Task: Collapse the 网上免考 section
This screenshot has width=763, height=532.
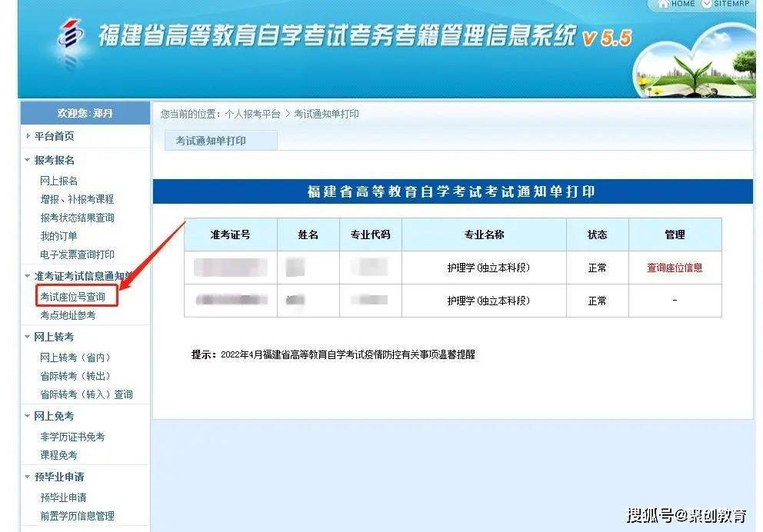Action: point(28,416)
